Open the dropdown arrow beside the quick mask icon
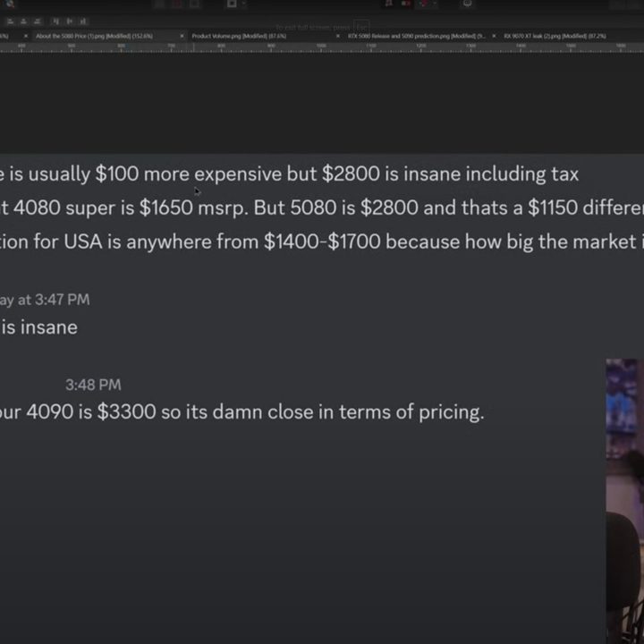 (x=243, y=4)
